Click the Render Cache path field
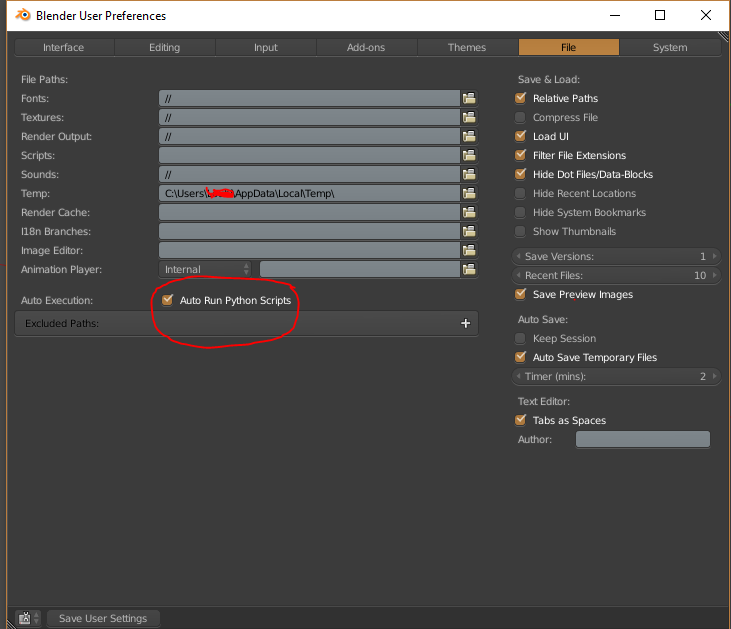This screenshot has height=629, width=731. 310,212
